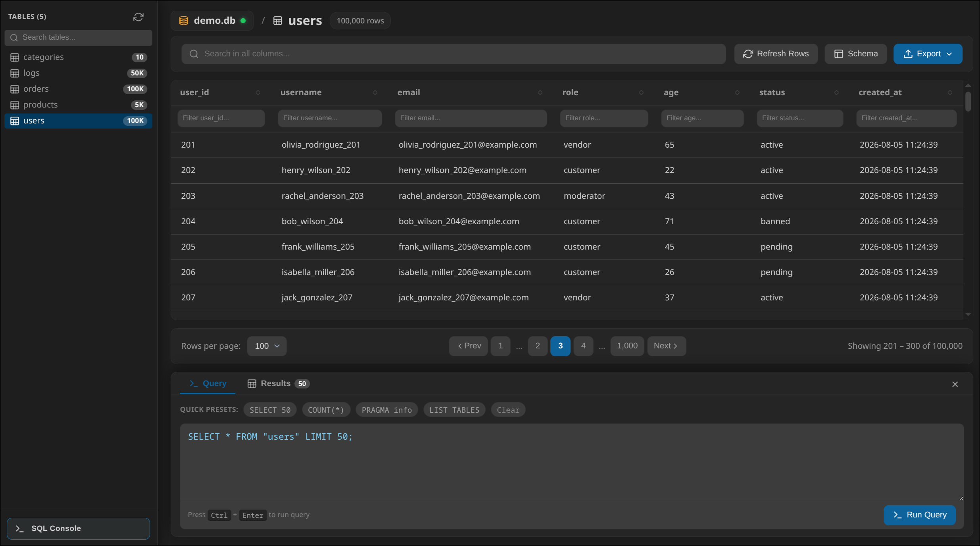The width and height of the screenshot is (980, 546).
Task: Focus the Filter role field
Action: [x=604, y=118]
